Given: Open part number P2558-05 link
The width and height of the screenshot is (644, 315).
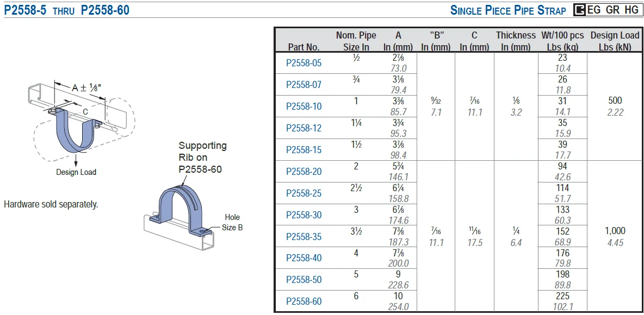Looking at the screenshot, I should tap(304, 63).
